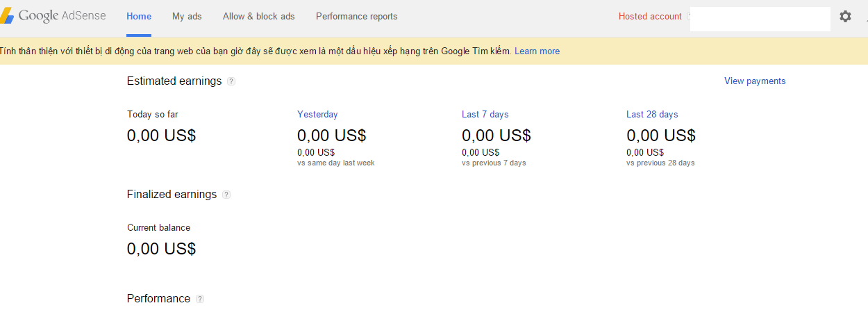The image size is (868, 326).
Task: Click the Estimated earnings heading
Action: click(174, 81)
